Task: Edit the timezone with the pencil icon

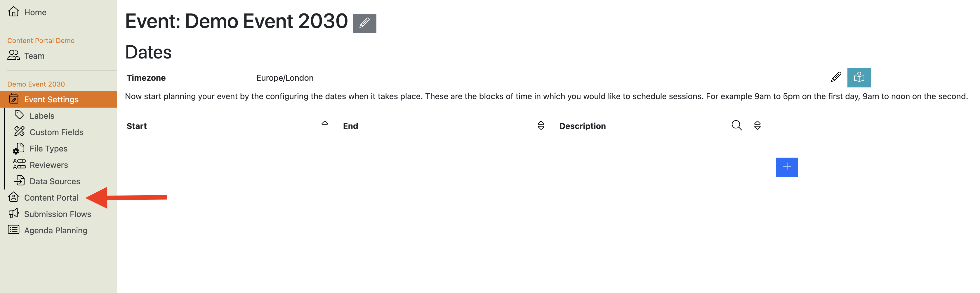Action: (836, 77)
